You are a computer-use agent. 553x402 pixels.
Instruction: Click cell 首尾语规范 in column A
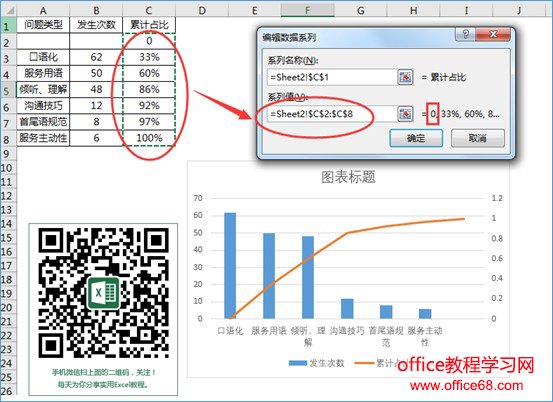(43, 122)
